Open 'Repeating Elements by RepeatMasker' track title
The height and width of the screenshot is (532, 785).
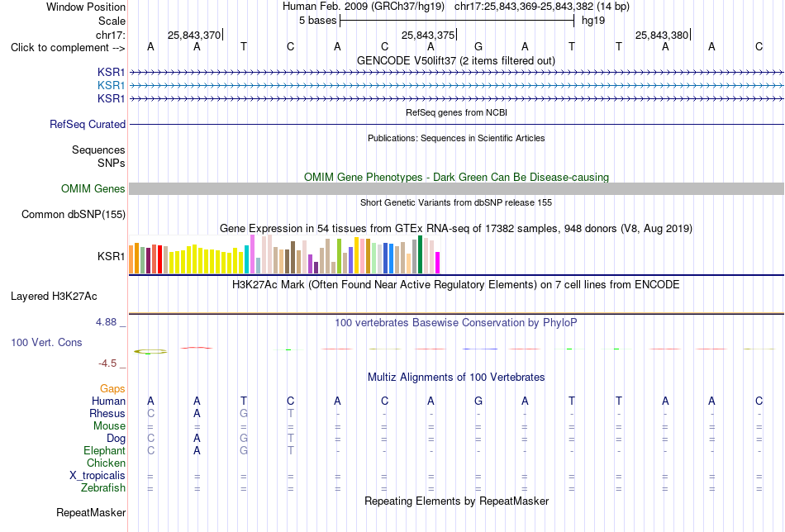(x=456, y=501)
